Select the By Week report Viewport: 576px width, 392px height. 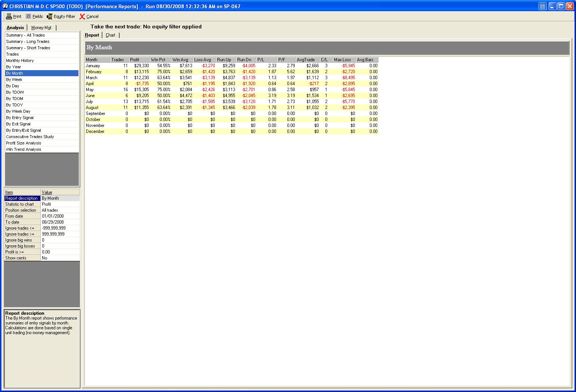click(x=42, y=80)
